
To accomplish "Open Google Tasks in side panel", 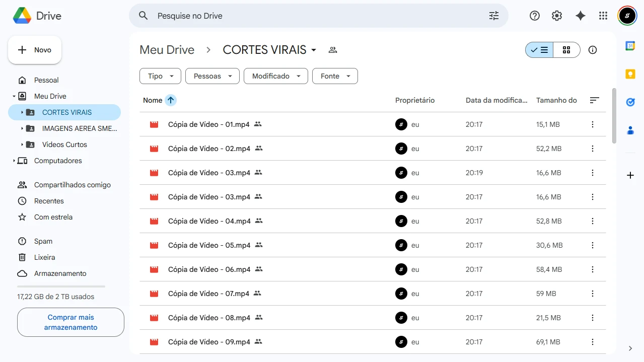I will coord(630,102).
